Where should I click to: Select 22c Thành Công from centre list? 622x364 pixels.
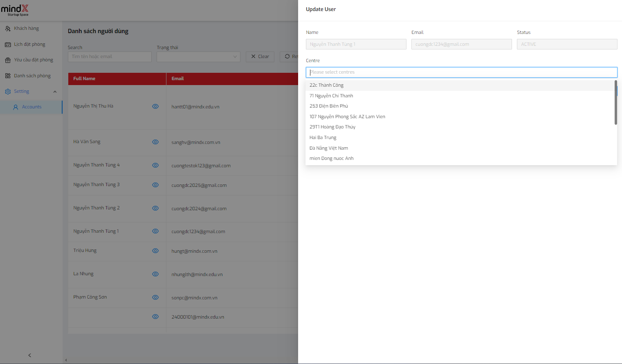click(326, 85)
